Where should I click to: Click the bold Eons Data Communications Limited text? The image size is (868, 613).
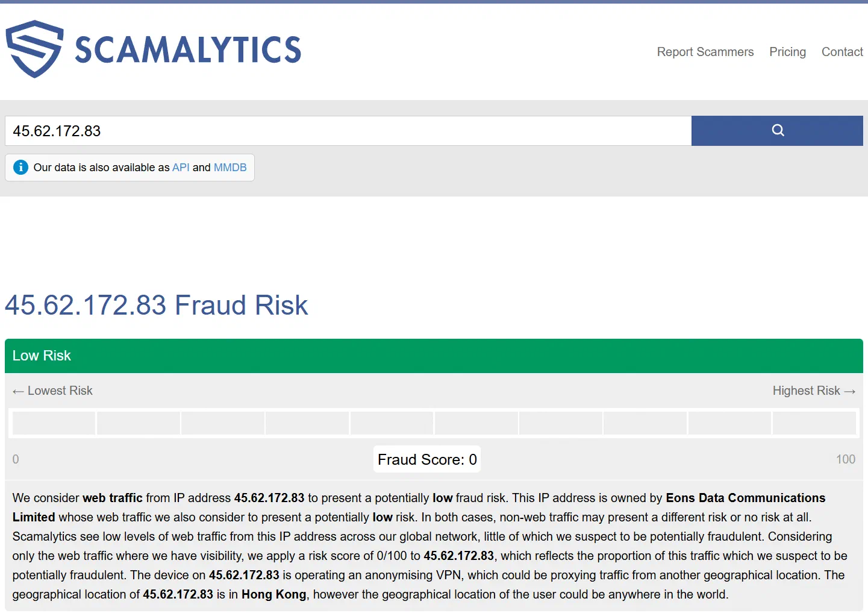(x=745, y=498)
